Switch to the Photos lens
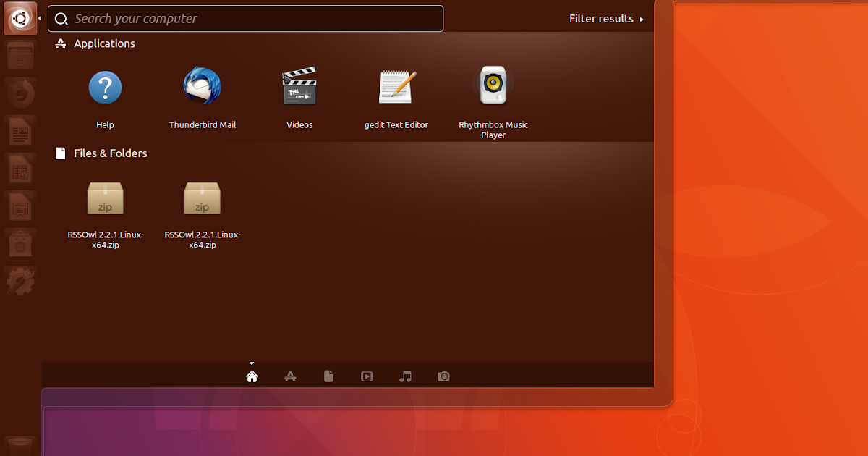This screenshot has height=456, width=868. [443, 376]
